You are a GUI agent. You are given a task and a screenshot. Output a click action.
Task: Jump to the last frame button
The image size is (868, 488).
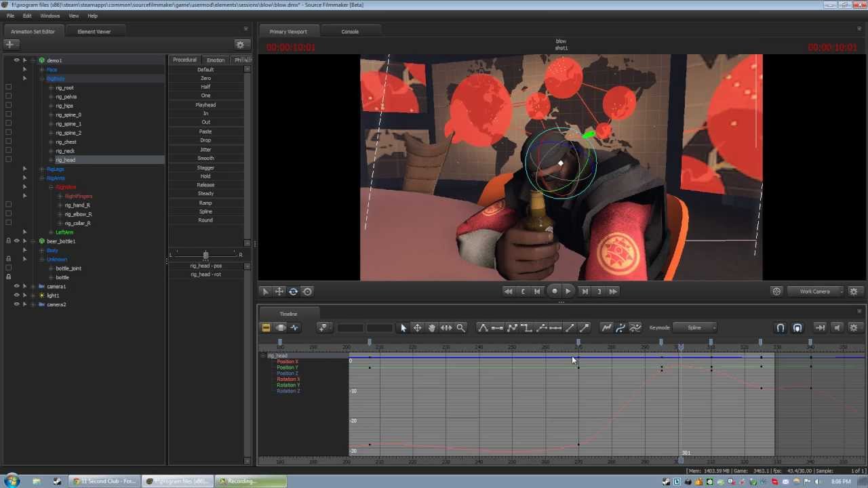(613, 291)
